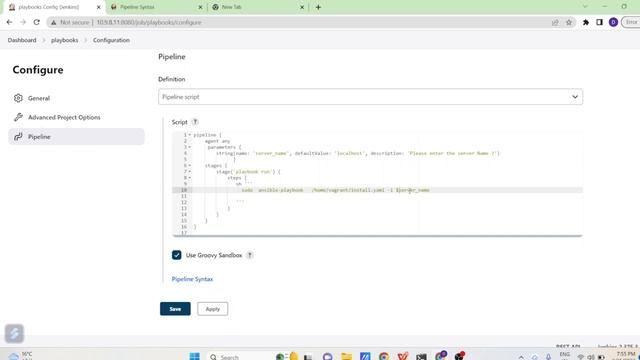Select the Pipeline sidebar item
The width and height of the screenshot is (640, 360).
click(76, 137)
